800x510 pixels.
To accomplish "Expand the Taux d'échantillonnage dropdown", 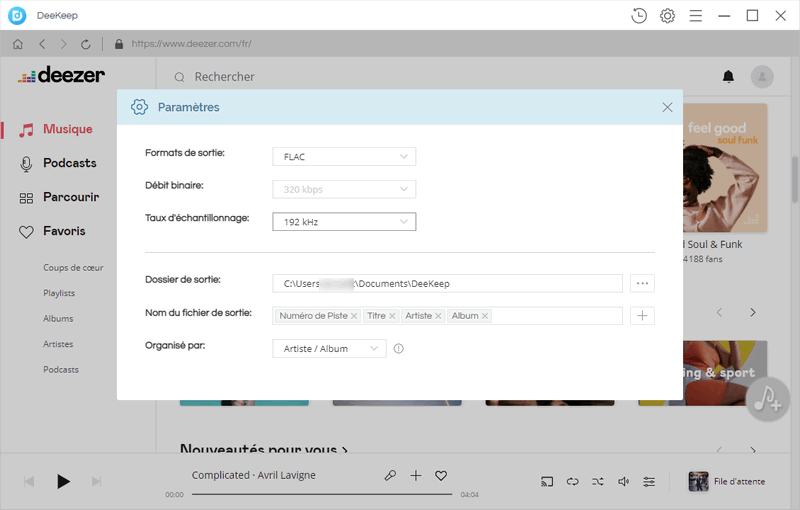I will coord(344,221).
